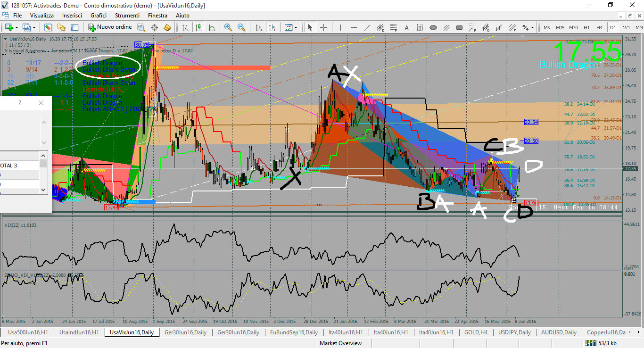Switch to the H4 timeframe
This screenshot has width=644, height=348.
600,27
